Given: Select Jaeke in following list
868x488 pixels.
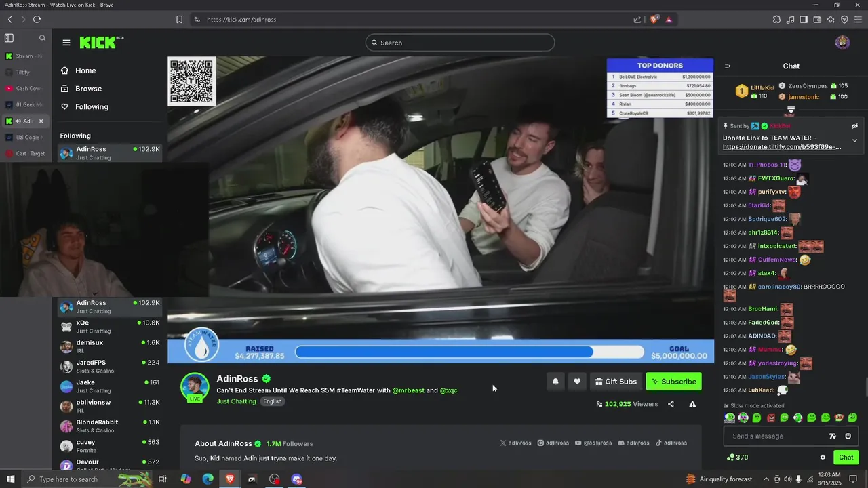Looking at the screenshot, I should click(110, 386).
